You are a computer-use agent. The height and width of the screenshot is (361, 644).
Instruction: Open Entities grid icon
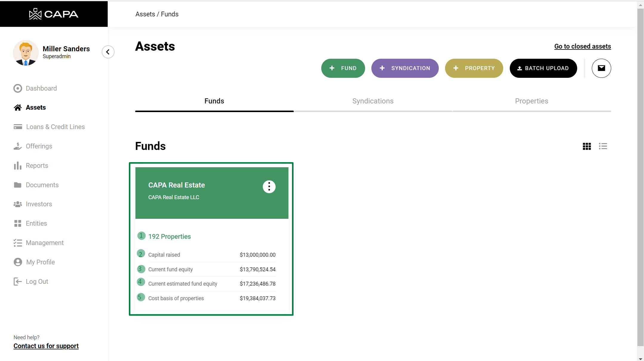pyautogui.click(x=18, y=223)
